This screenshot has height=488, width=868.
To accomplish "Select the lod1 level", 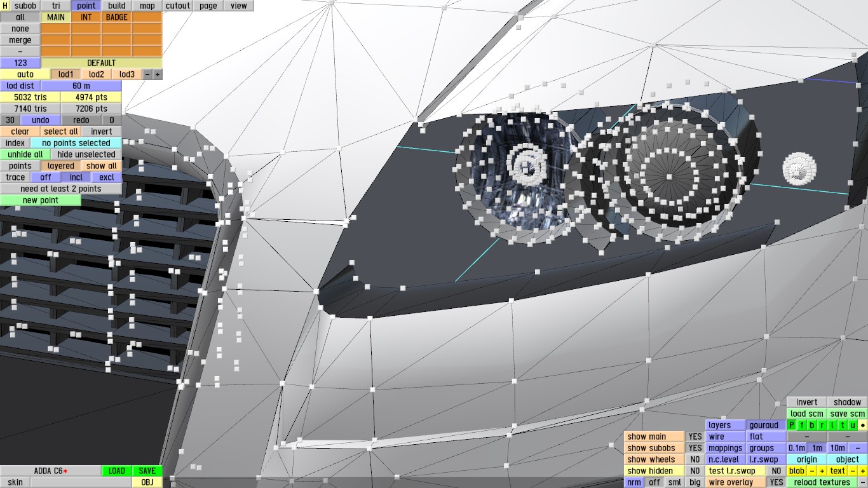I will click(66, 74).
